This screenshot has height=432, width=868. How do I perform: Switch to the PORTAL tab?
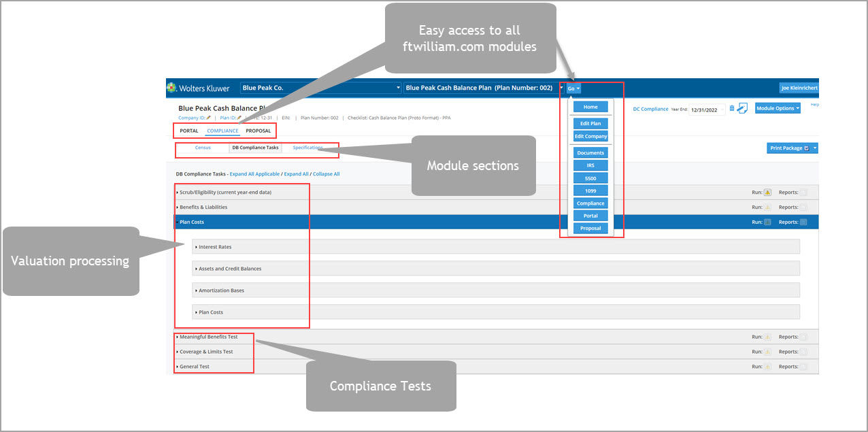(x=189, y=131)
